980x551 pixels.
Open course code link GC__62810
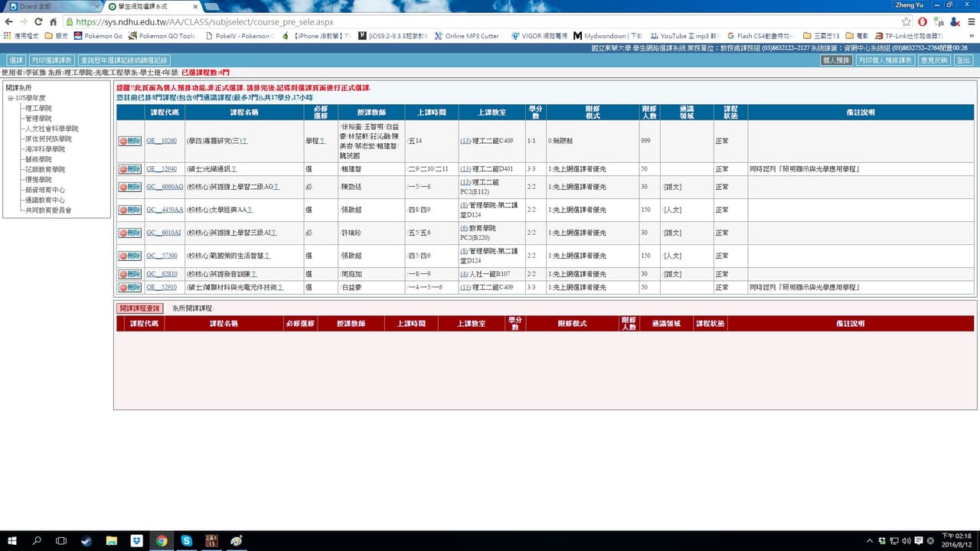tap(162, 274)
